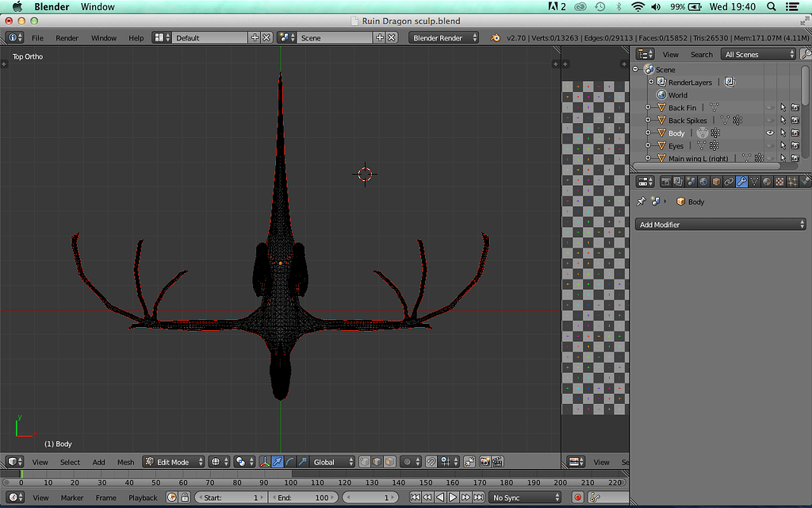Open the timeline Playback menu

pos(143,498)
